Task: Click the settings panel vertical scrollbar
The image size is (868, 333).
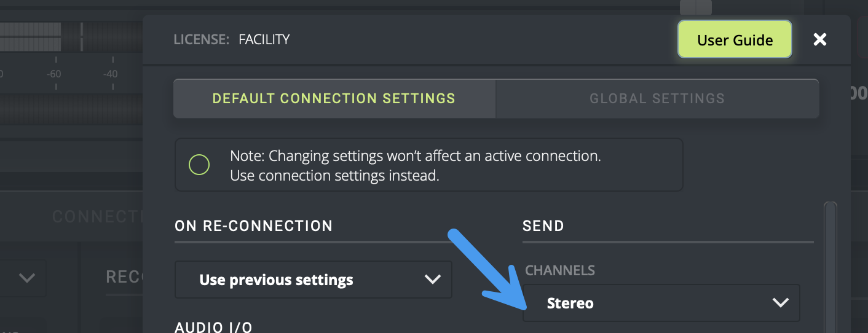Action: 830,264
